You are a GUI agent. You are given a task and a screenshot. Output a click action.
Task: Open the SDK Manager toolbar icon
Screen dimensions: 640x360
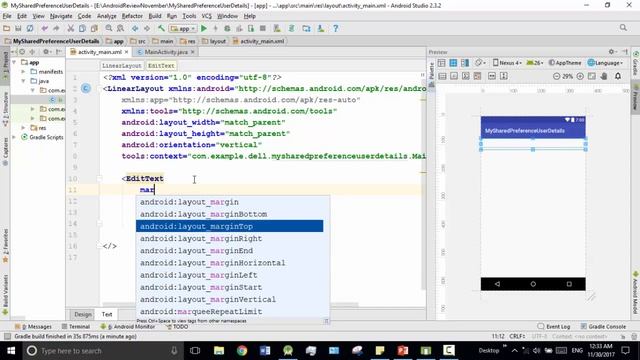[x=321, y=28]
